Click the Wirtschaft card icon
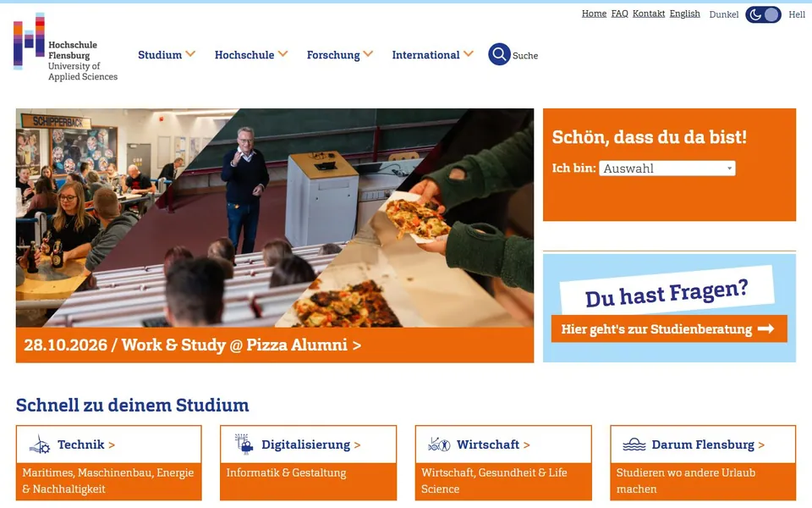The height and width of the screenshot is (508, 812). click(439, 444)
